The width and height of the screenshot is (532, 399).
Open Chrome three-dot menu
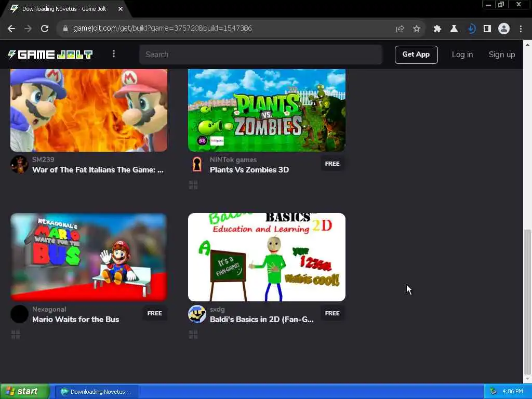521,29
